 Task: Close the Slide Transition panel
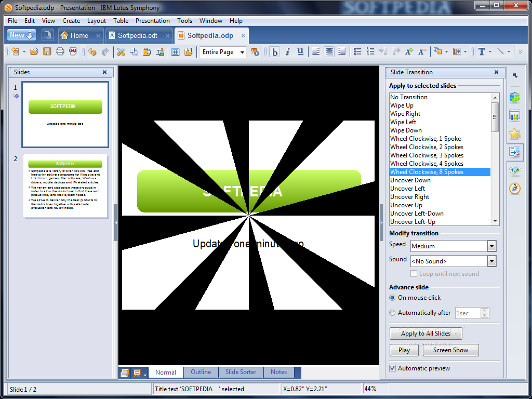(496, 72)
